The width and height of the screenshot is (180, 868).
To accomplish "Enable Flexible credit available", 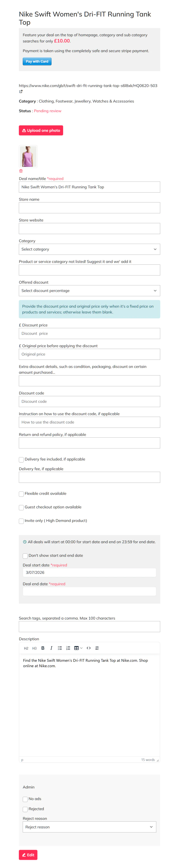I will [x=21, y=494].
